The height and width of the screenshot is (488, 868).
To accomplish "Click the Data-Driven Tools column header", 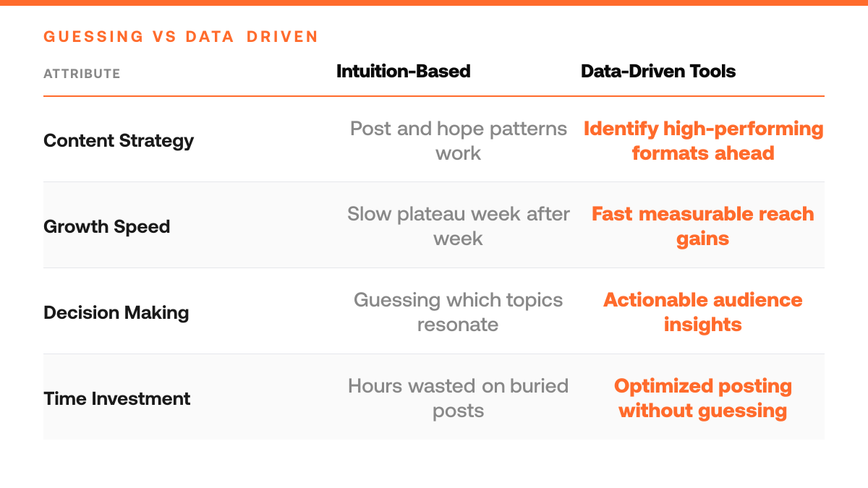I will pyautogui.click(x=658, y=71).
